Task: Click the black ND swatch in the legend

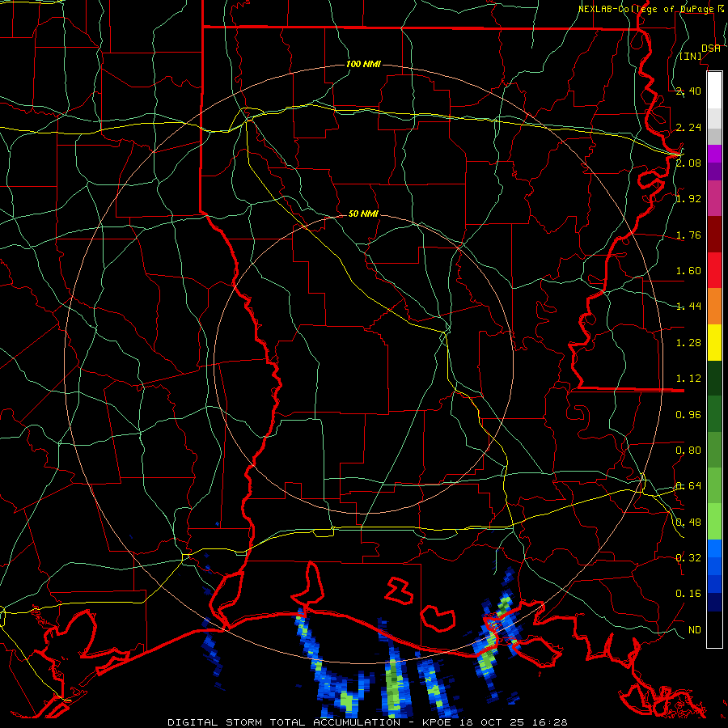Action: [714, 629]
